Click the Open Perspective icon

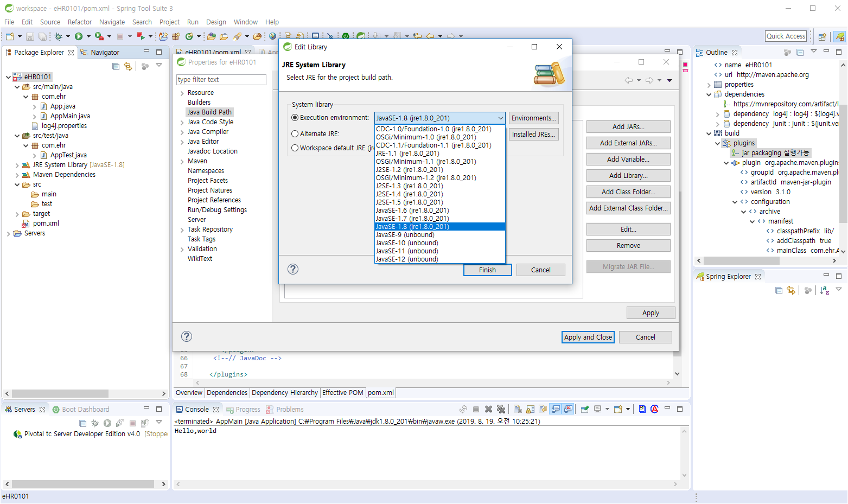[822, 36]
